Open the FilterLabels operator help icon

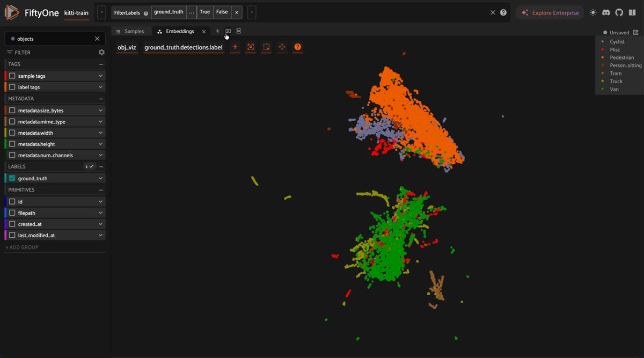(146, 13)
